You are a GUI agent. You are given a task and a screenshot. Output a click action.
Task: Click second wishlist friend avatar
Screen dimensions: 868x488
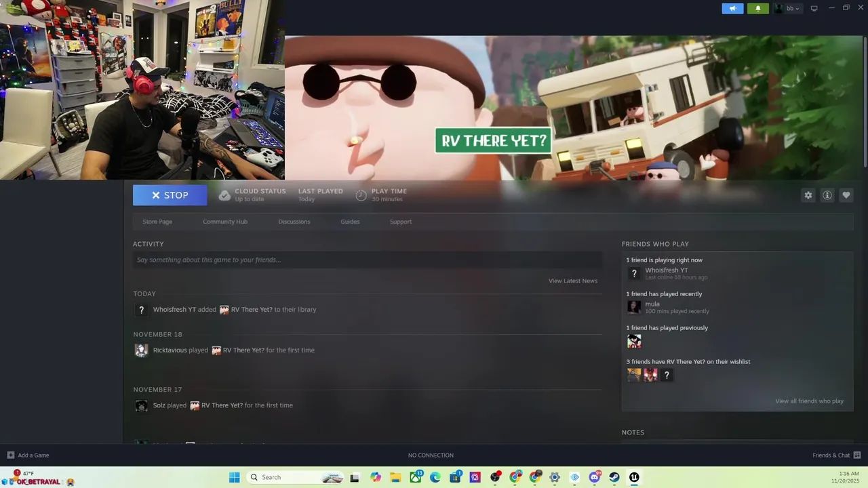[650, 375]
